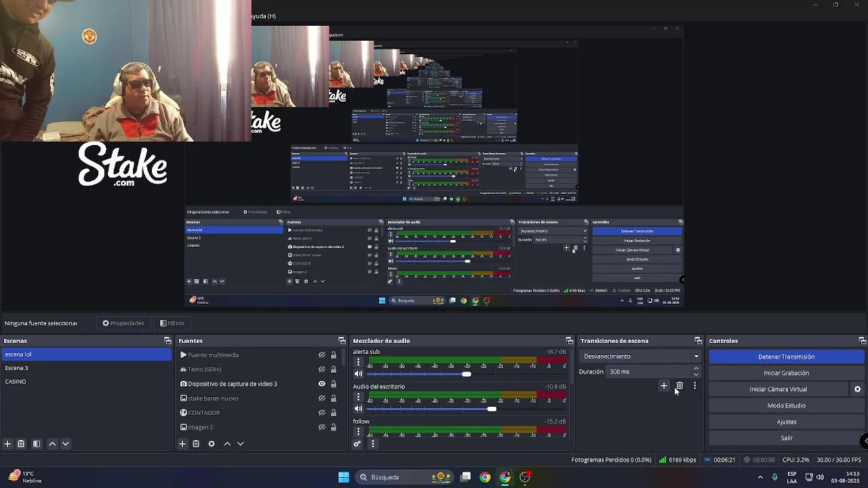The width and height of the screenshot is (868, 488).
Task: Click Iniciar Grabación button
Action: 787,373
